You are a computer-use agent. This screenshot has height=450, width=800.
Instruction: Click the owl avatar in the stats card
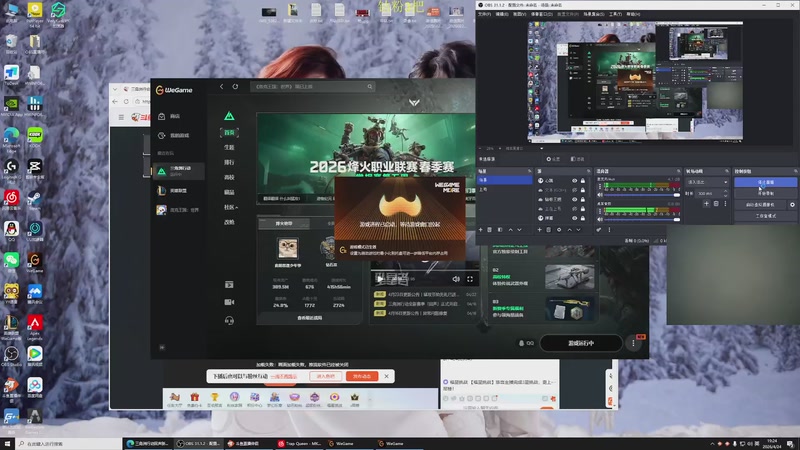point(288,248)
